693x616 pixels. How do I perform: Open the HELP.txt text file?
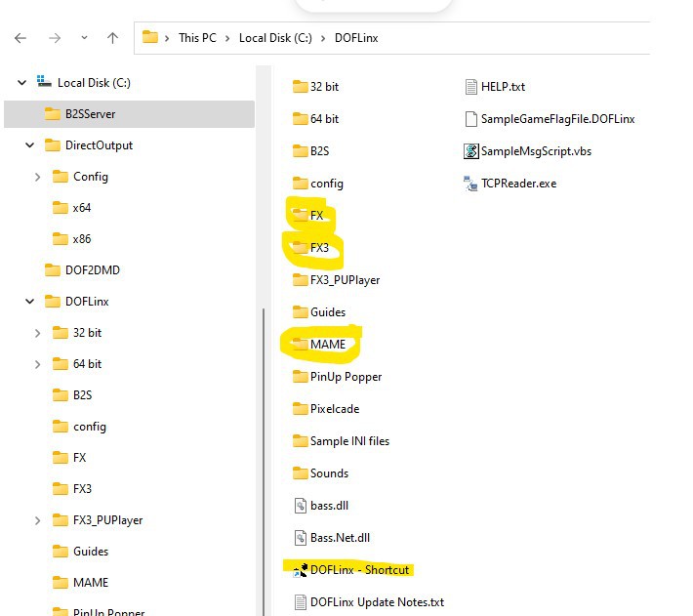(x=472, y=86)
